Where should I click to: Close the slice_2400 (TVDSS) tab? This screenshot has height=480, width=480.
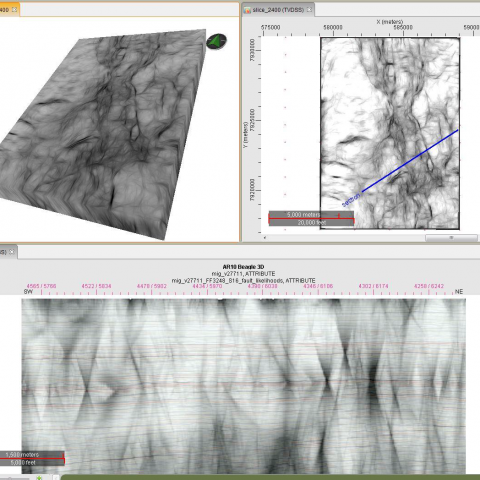[x=309, y=9]
